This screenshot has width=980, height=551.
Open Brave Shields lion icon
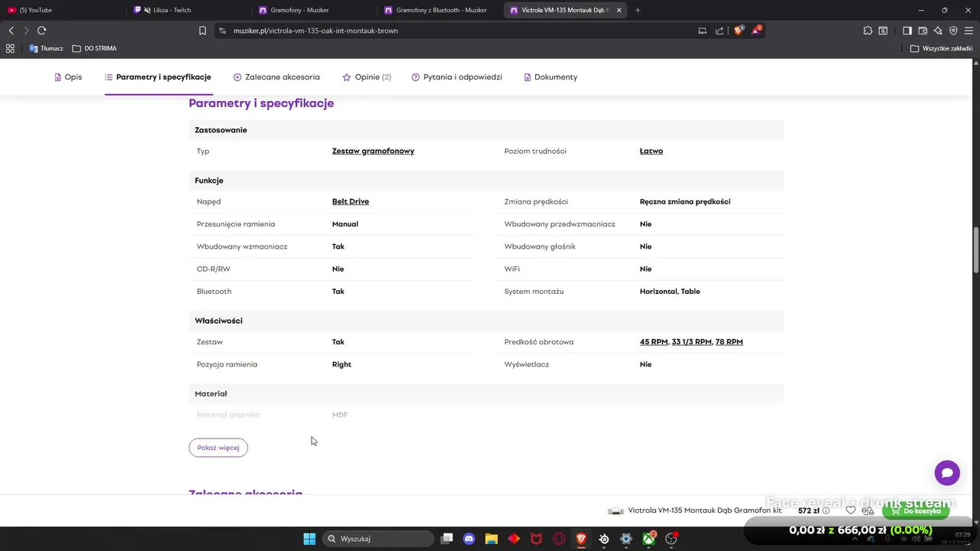tap(738, 31)
